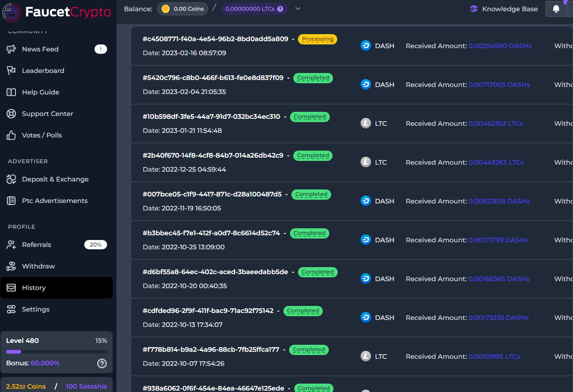Click the 0.00443263 LTCs amount

[x=496, y=162]
